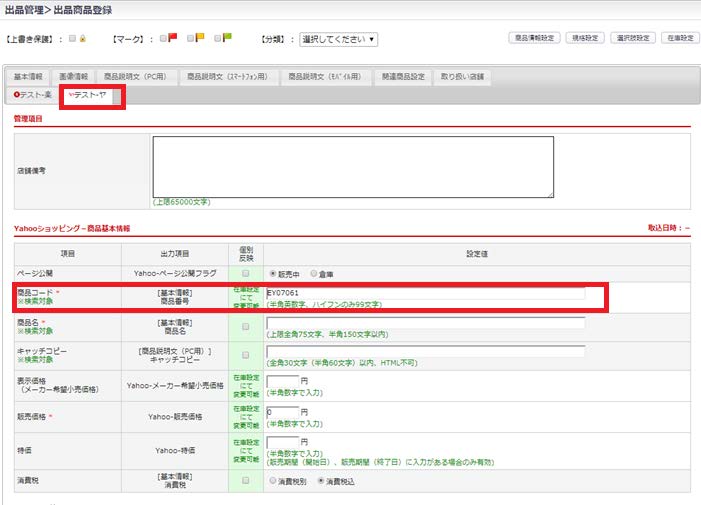This screenshot has width=701, height=505.
Task: Select the テスト-楽 store tab
Action: coord(33,95)
